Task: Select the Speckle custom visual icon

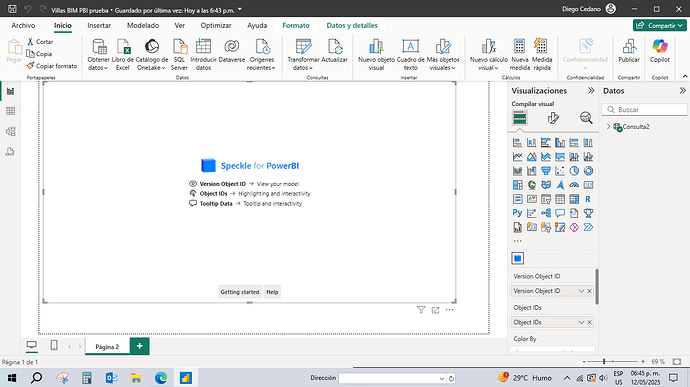Action: 518,258
